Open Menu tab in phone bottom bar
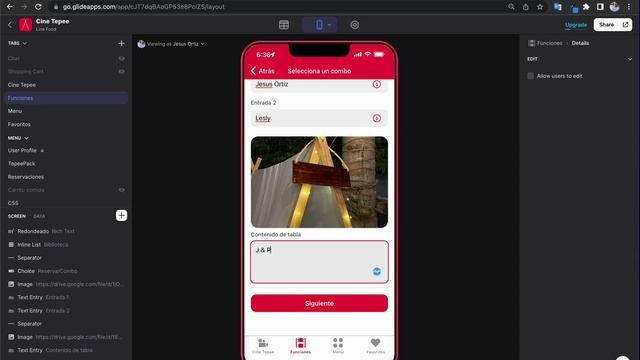This screenshot has height=360, width=640. [x=338, y=346]
